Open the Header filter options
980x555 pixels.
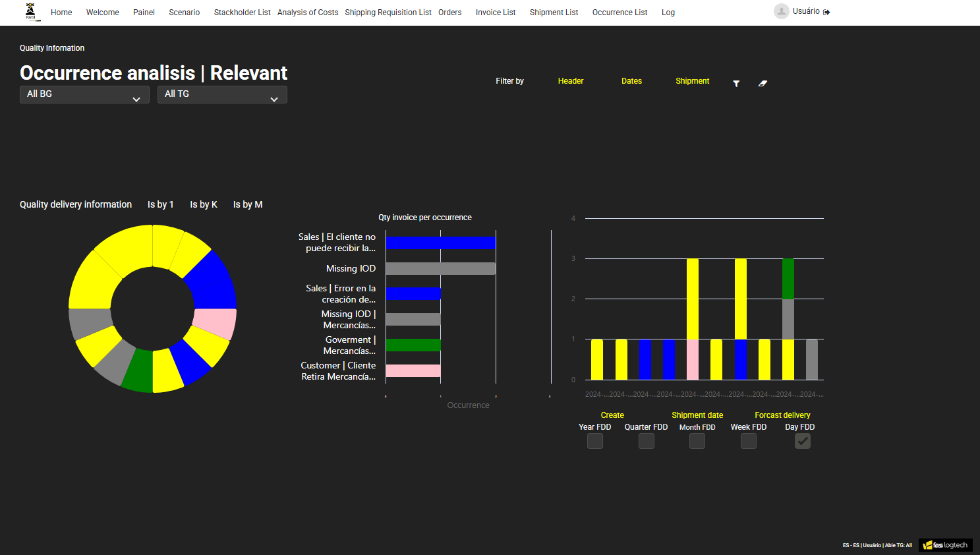coord(570,81)
